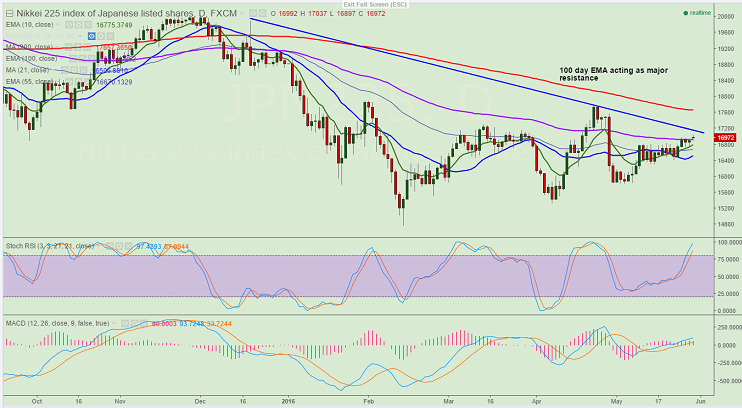Remove the EMA (55, close) indicator

88,81
